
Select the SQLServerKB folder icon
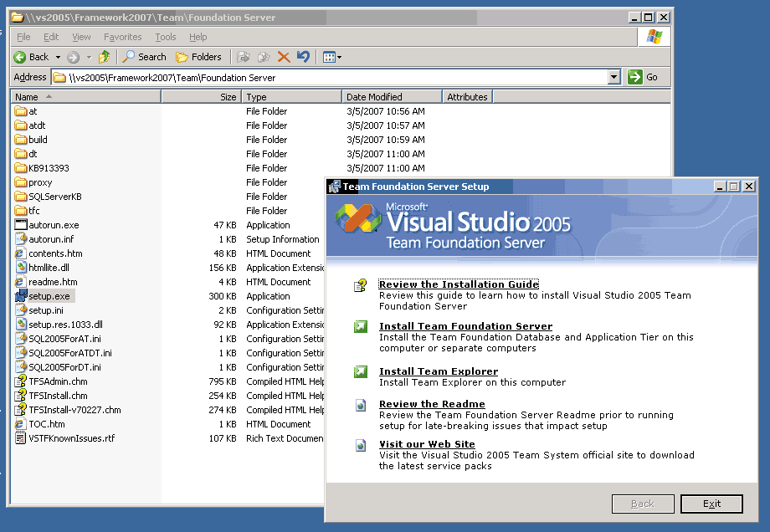(21, 197)
